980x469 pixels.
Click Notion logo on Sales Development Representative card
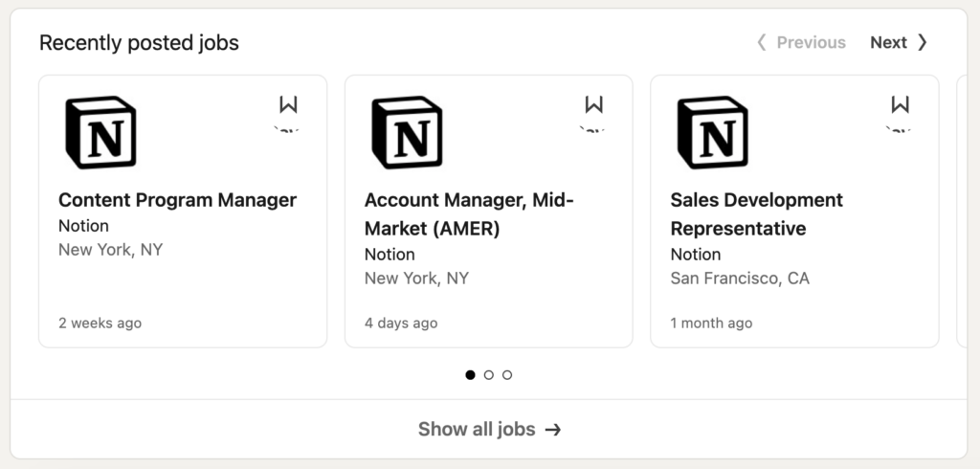click(712, 132)
